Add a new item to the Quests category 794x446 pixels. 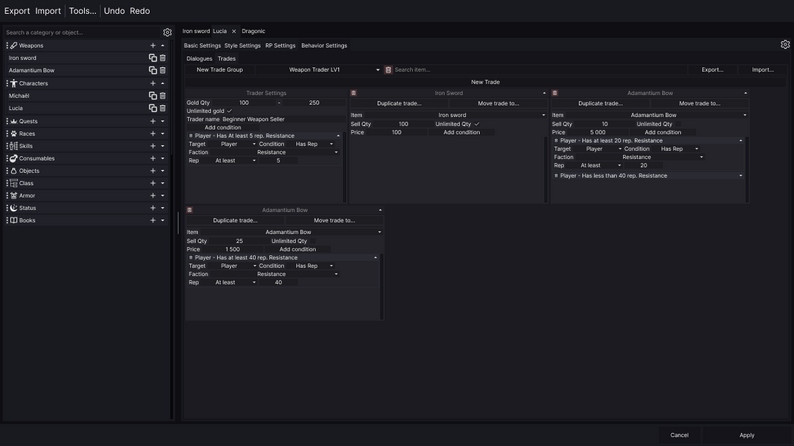point(153,121)
